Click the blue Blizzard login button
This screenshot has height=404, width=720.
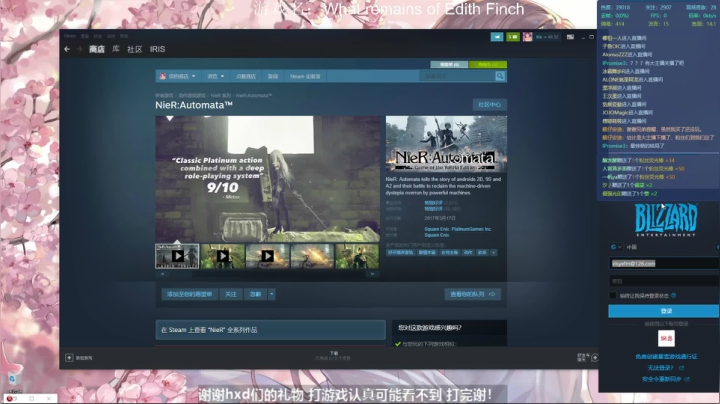tap(664, 311)
